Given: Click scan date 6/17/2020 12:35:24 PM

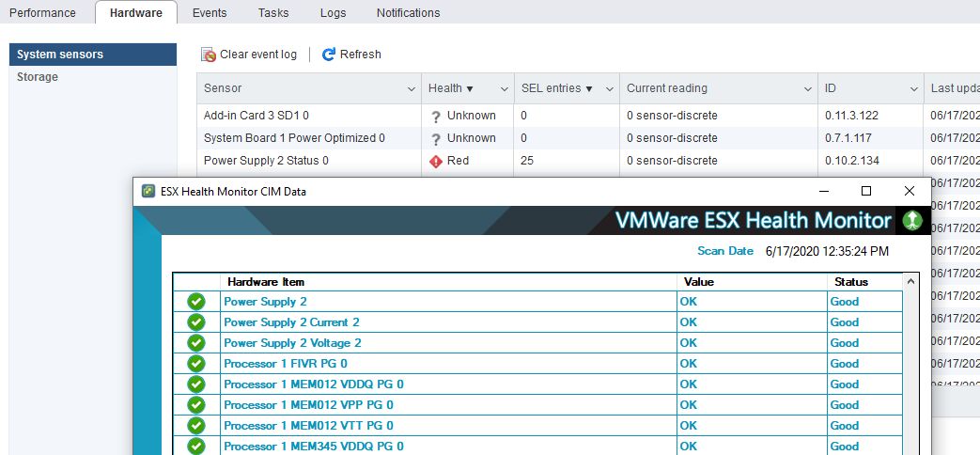Looking at the screenshot, I should 827,251.
